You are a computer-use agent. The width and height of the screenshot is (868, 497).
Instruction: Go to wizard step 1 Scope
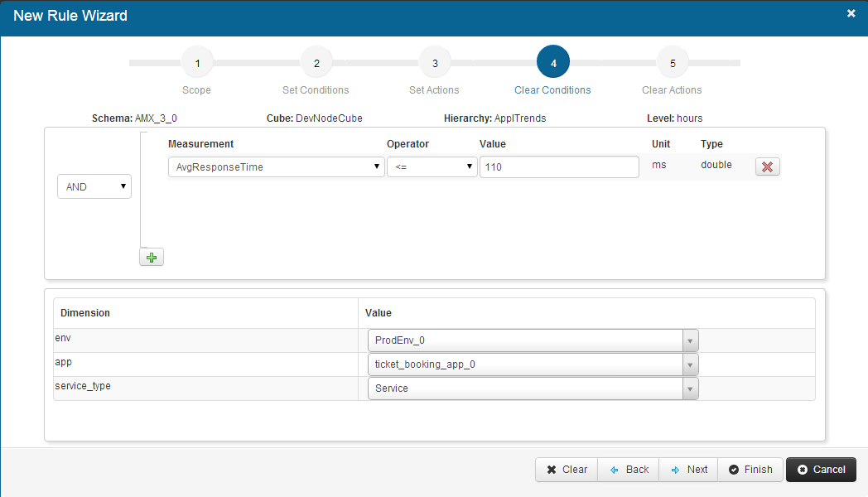[x=196, y=63]
